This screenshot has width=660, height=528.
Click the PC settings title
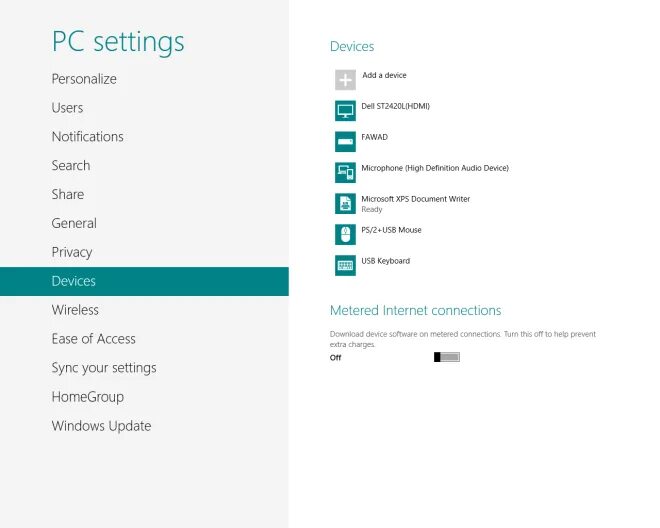point(118,42)
